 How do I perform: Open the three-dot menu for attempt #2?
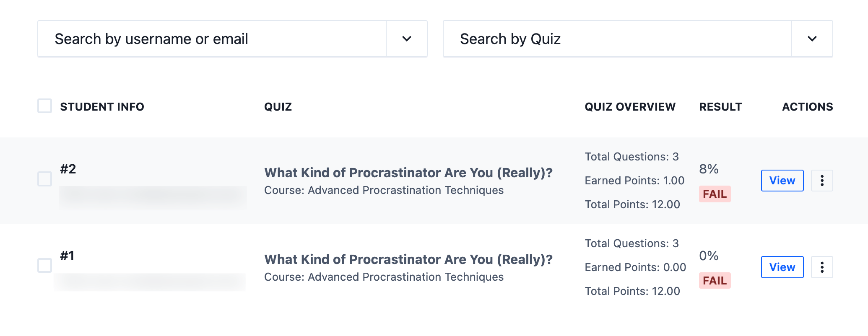tap(821, 181)
